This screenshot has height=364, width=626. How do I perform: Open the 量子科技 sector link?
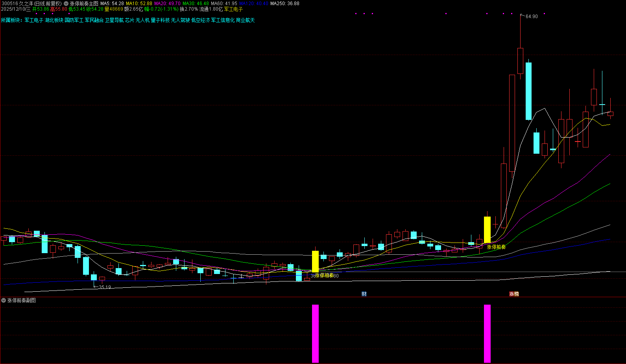point(160,20)
